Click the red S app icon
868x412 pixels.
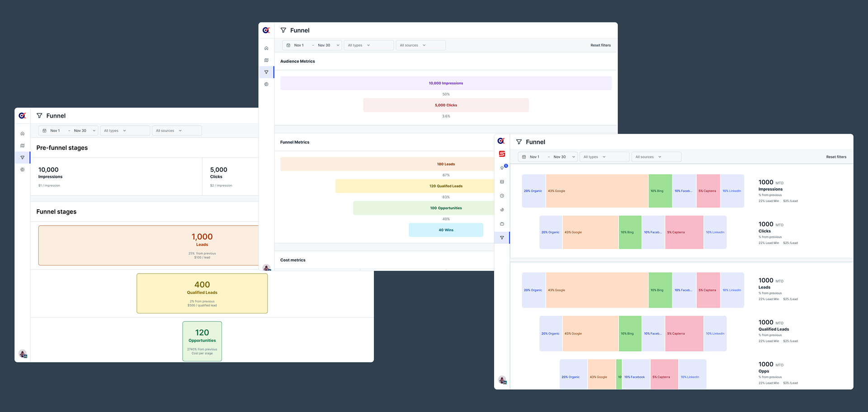(x=502, y=153)
